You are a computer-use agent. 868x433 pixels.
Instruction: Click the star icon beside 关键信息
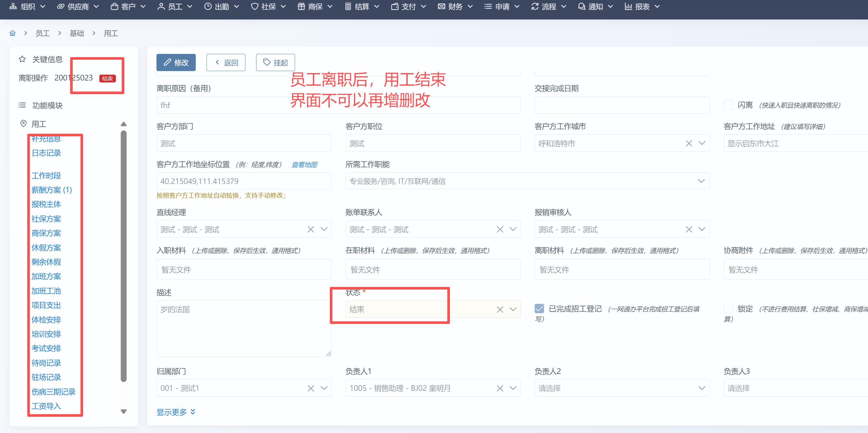click(x=22, y=59)
